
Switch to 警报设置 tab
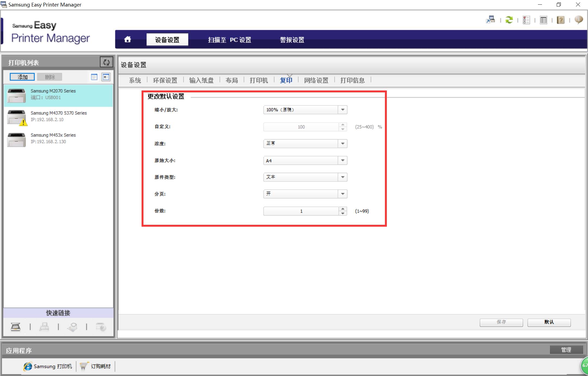[x=292, y=40]
